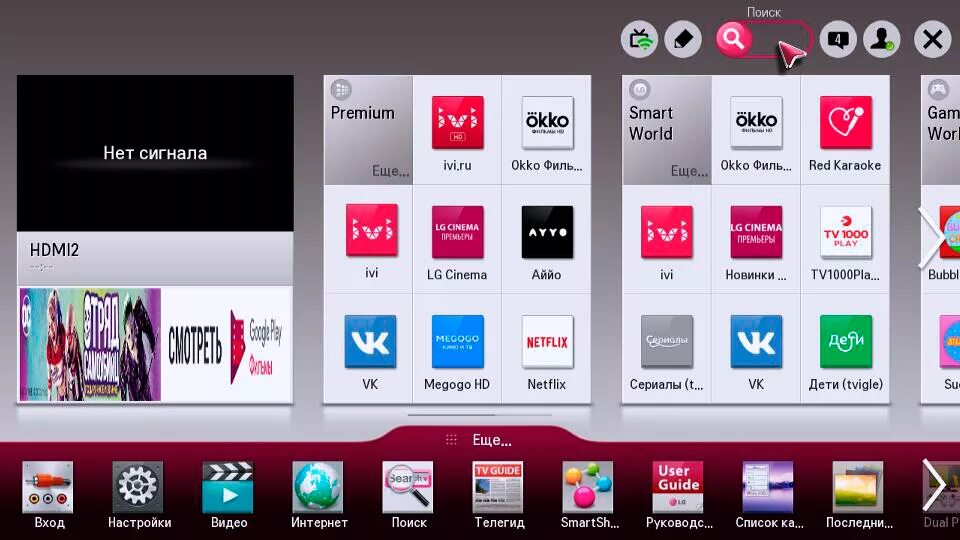Click the edit pencil icon

pos(683,40)
